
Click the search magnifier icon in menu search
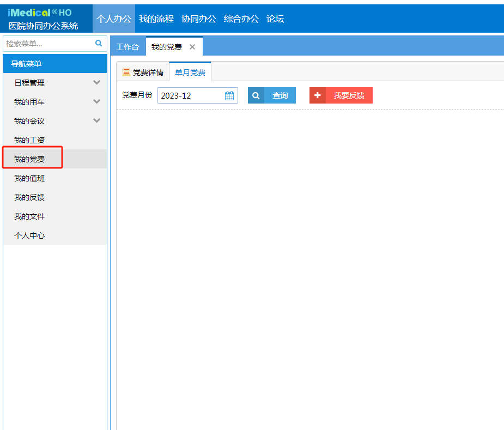coord(99,43)
